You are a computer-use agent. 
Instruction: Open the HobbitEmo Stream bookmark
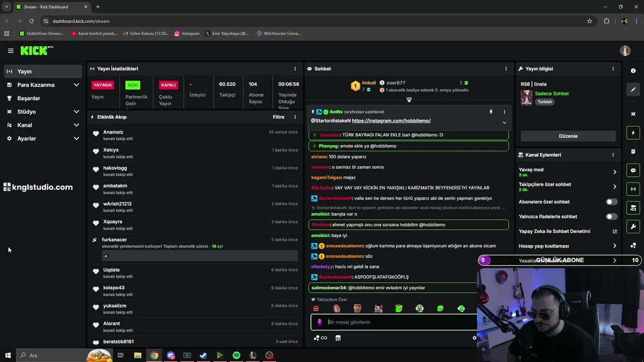[42, 34]
